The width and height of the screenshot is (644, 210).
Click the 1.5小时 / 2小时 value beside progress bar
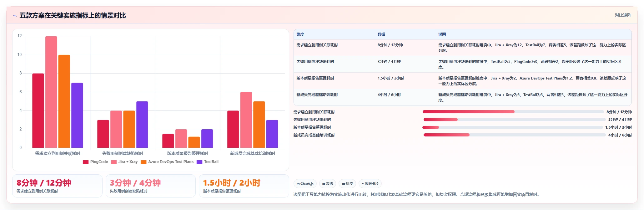point(618,127)
